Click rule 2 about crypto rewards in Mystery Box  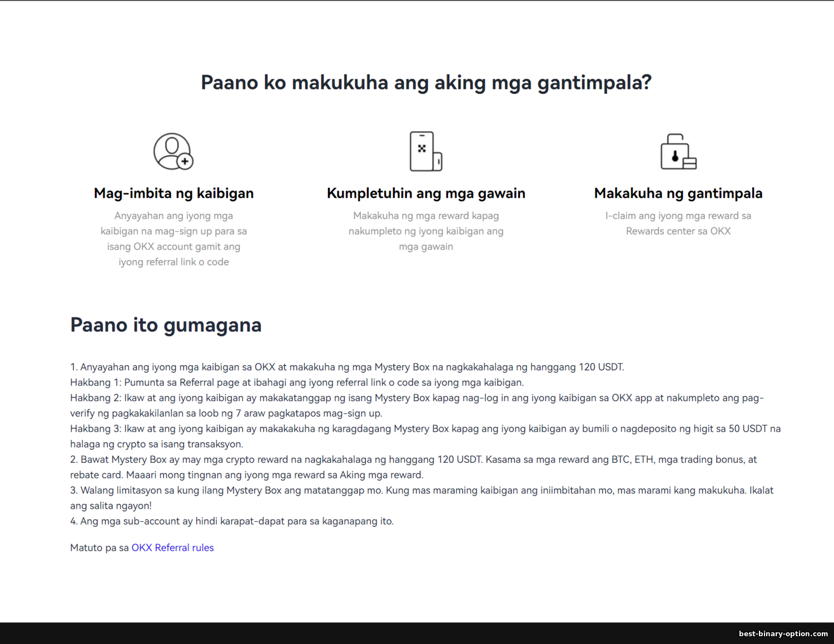pos(413,460)
